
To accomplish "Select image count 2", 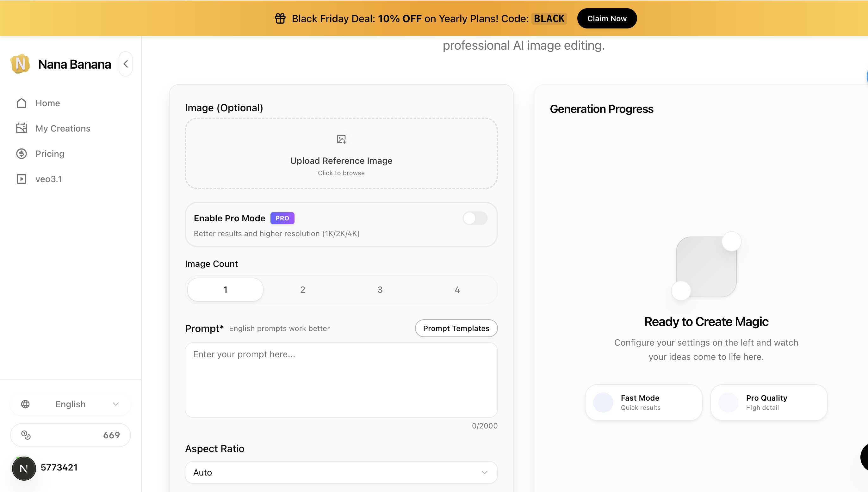I will (x=302, y=290).
